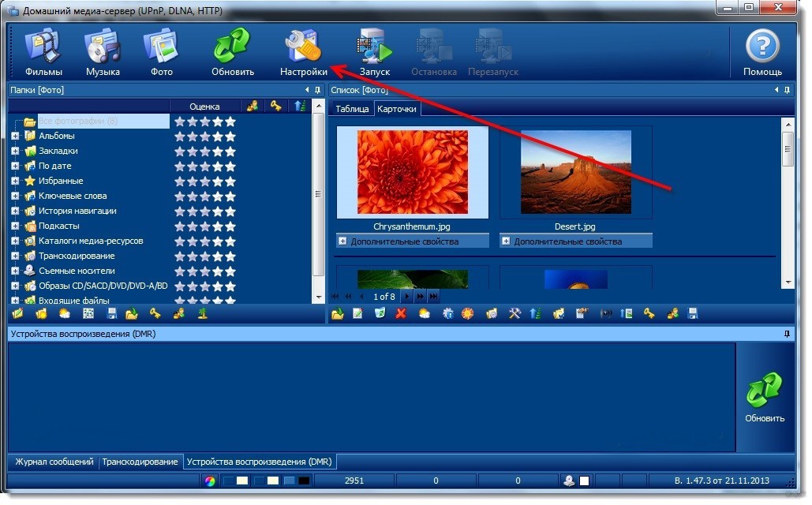This screenshot has width=812, height=505.
Task: Click the users icon in folders toolbar
Action: point(178,313)
